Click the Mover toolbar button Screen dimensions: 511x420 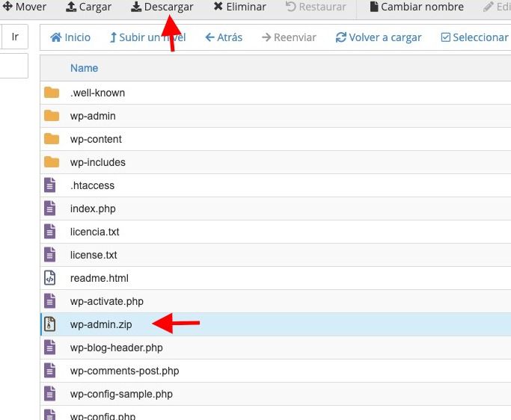pyautogui.click(x=24, y=7)
